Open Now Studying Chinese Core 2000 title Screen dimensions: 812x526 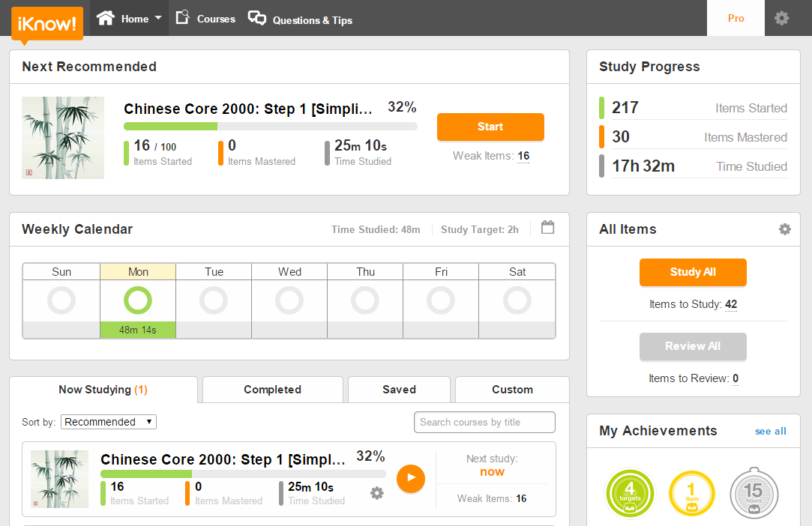[x=223, y=459]
